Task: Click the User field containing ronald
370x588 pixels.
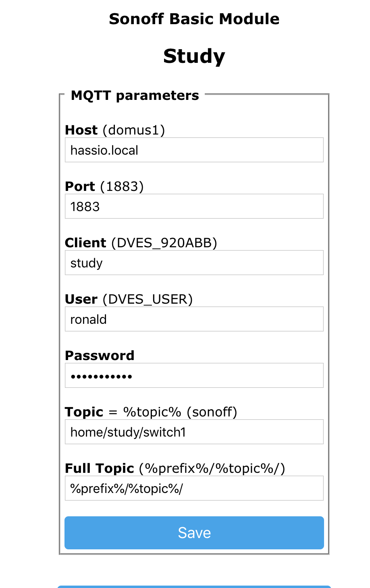Action: [x=194, y=319]
